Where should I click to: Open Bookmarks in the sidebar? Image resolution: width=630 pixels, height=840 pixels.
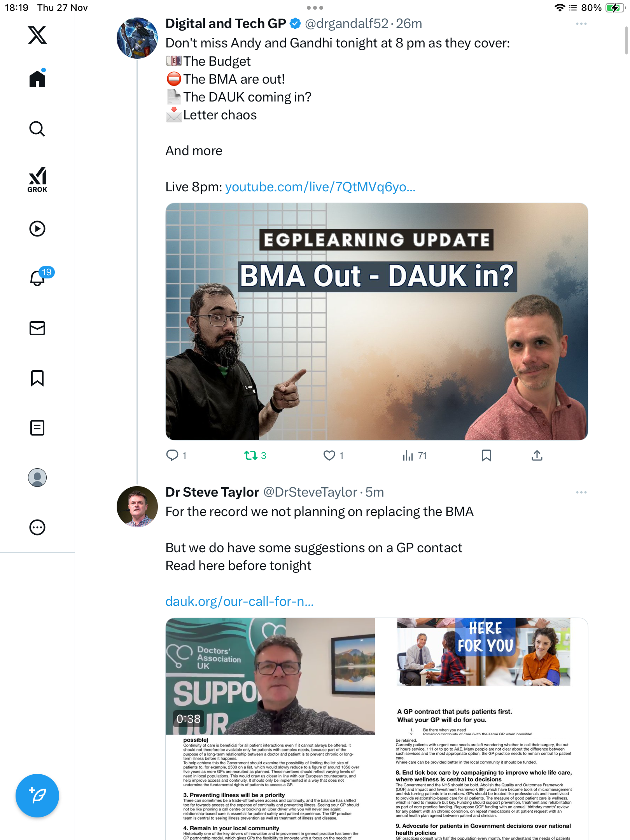37,378
